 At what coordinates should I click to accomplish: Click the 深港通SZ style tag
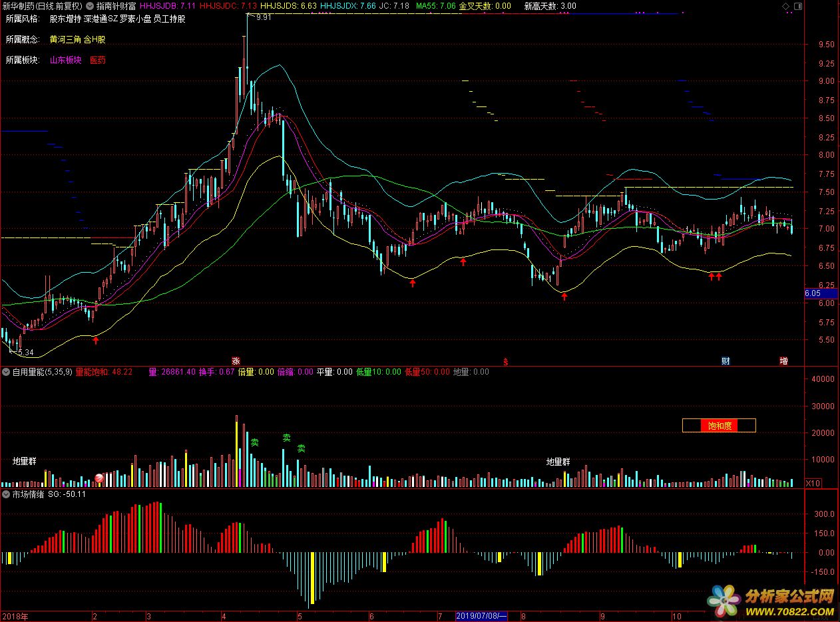(x=101, y=19)
